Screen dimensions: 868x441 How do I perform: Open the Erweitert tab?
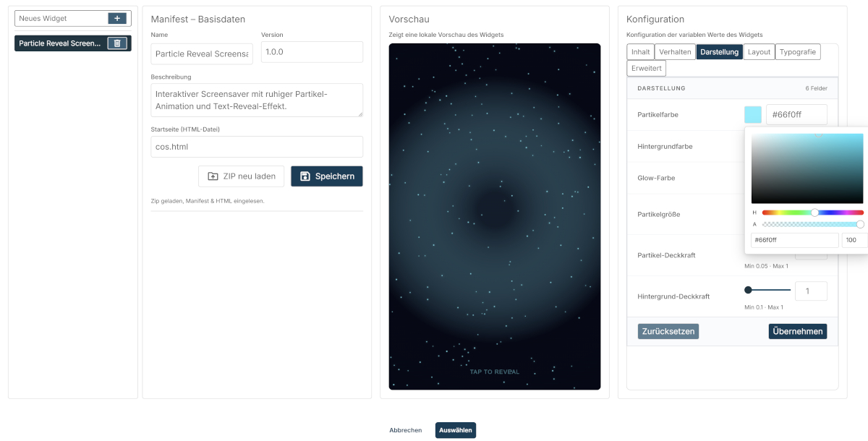coord(646,68)
